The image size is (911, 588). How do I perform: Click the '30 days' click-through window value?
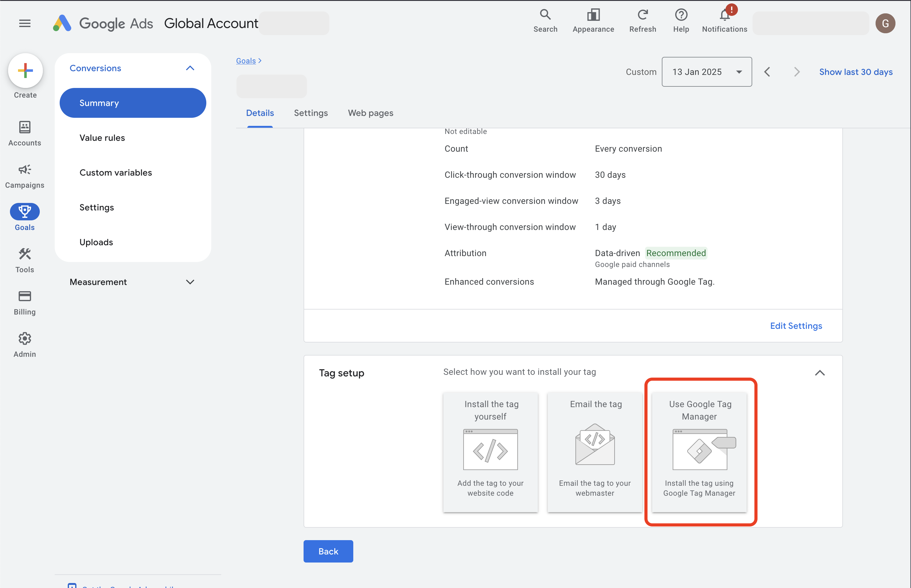click(x=610, y=175)
